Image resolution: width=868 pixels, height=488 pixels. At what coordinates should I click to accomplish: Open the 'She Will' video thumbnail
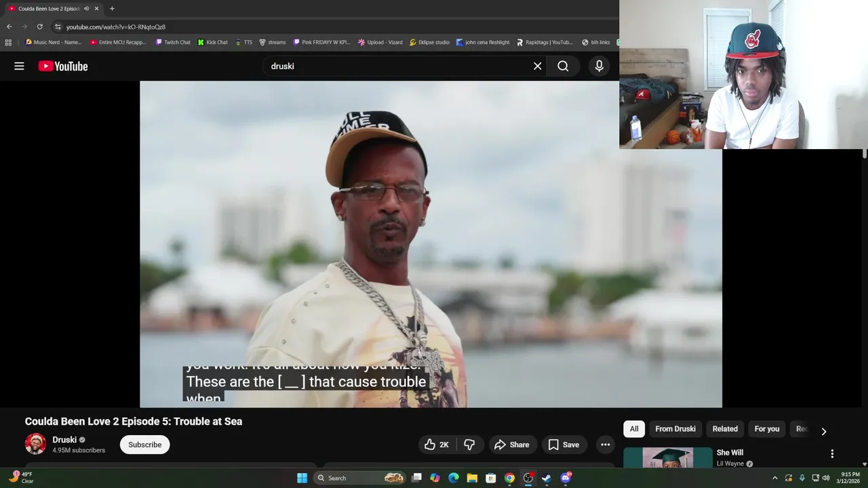pyautogui.click(x=668, y=458)
